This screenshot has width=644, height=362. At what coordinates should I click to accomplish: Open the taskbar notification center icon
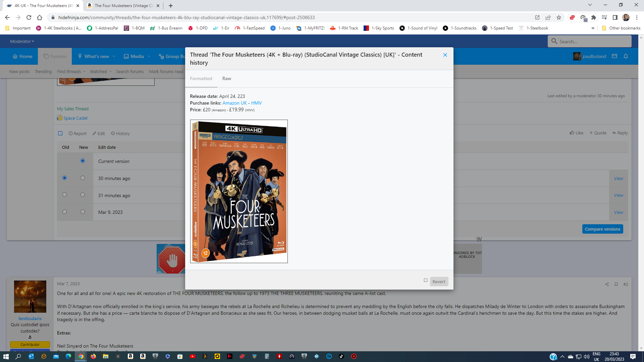[x=633, y=356]
